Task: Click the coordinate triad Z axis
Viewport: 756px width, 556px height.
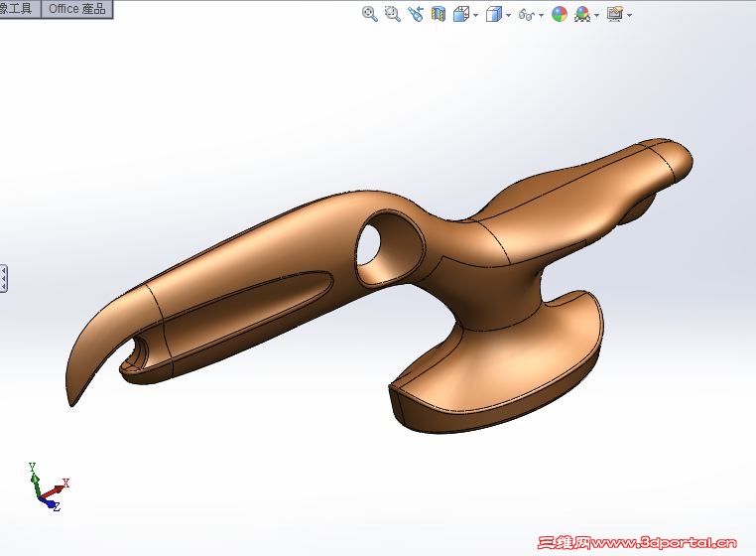Action: (x=50, y=504)
